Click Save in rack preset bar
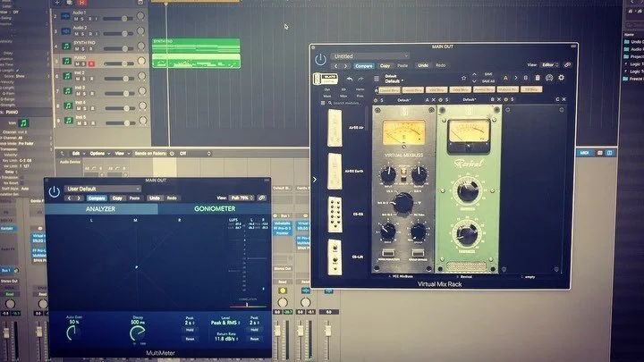The height and width of the screenshot is (362, 644). point(488,74)
